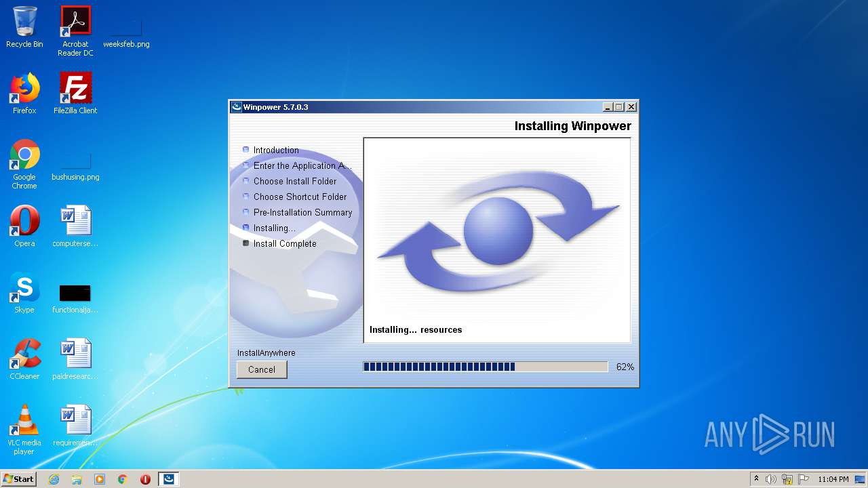Open Internet Explorer in taskbar
This screenshot has height=488, width=868.
pos(54,479)
